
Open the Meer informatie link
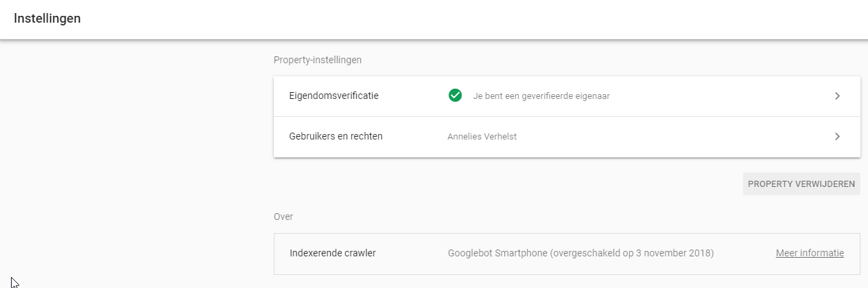(810, 253)
